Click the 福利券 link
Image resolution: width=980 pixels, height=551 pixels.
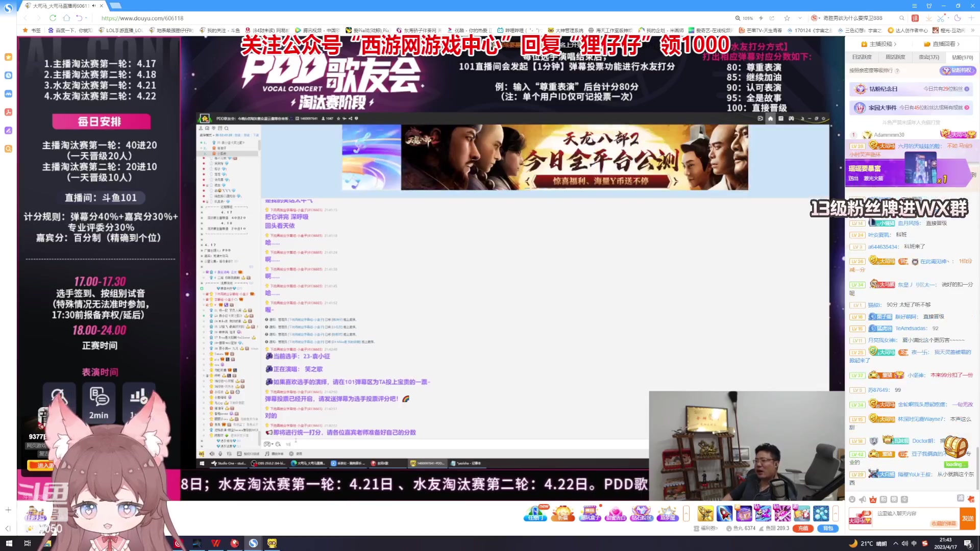[x=706, y=528]
